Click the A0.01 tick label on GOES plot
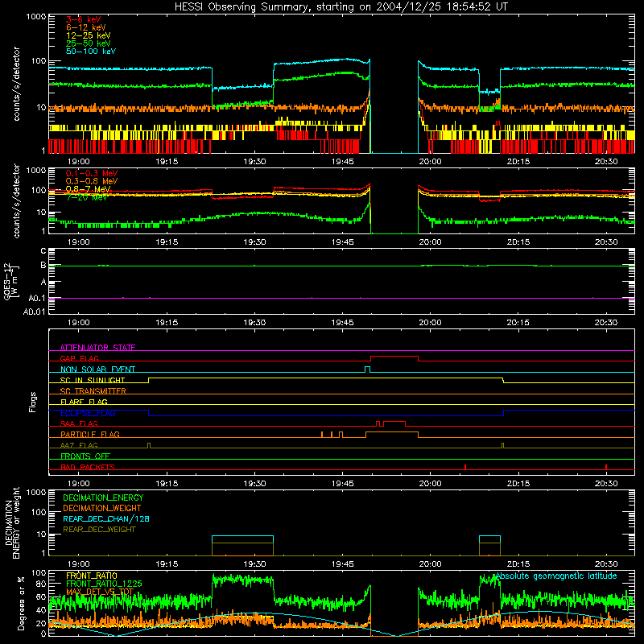644x644 pixels. click(35, 312)
